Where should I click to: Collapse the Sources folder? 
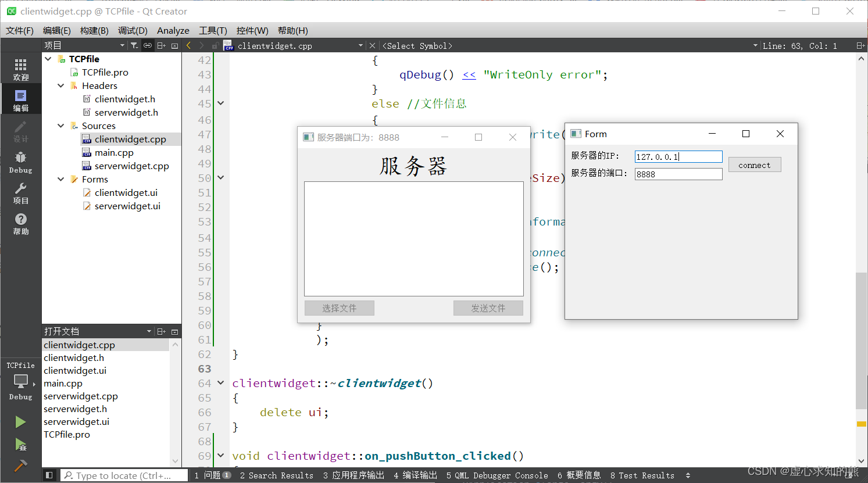coord(61,126)
